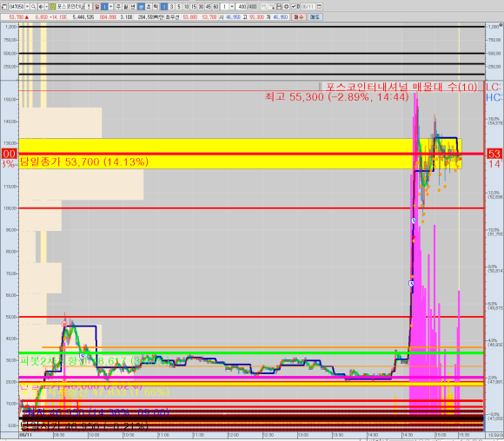Click the green 신 badge icon

point(53,6)
